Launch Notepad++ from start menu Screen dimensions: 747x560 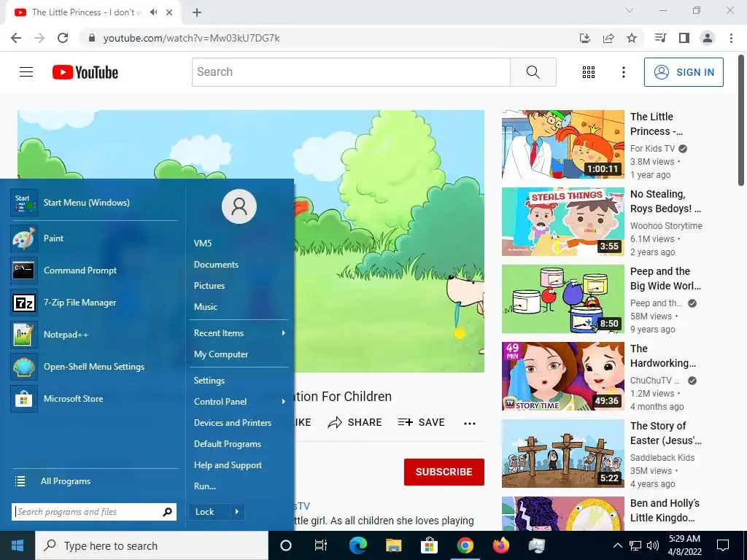94,334
